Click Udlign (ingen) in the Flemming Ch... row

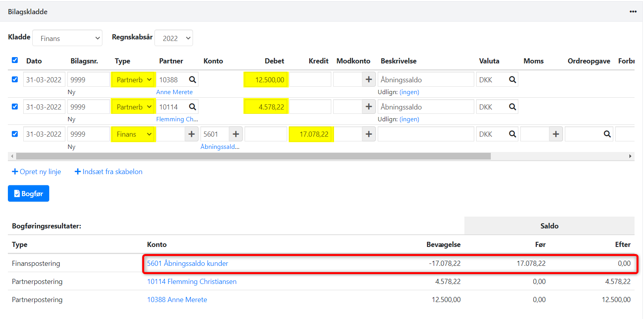409,119
